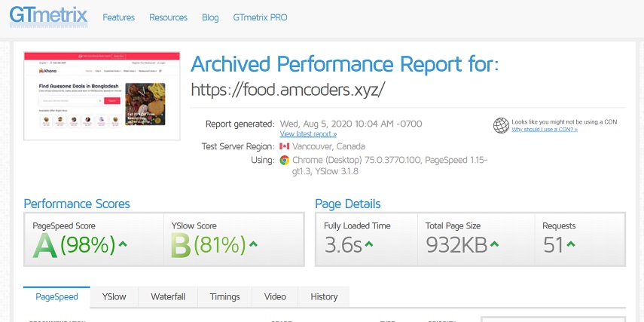The width and height of the screenshot is (644, 322).
Task: Click the 3.6s Fully Loaded Time value
Action: pos(343,246)
